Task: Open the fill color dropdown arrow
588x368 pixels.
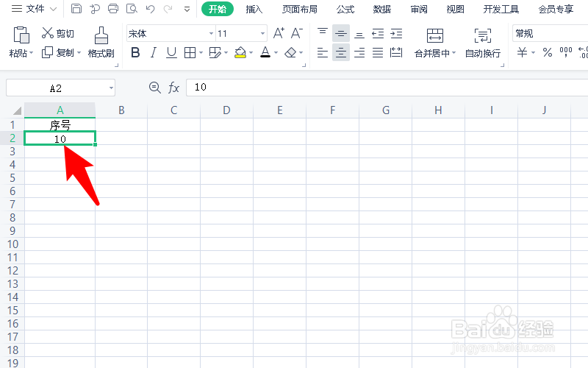Action: tap(251, 53)
